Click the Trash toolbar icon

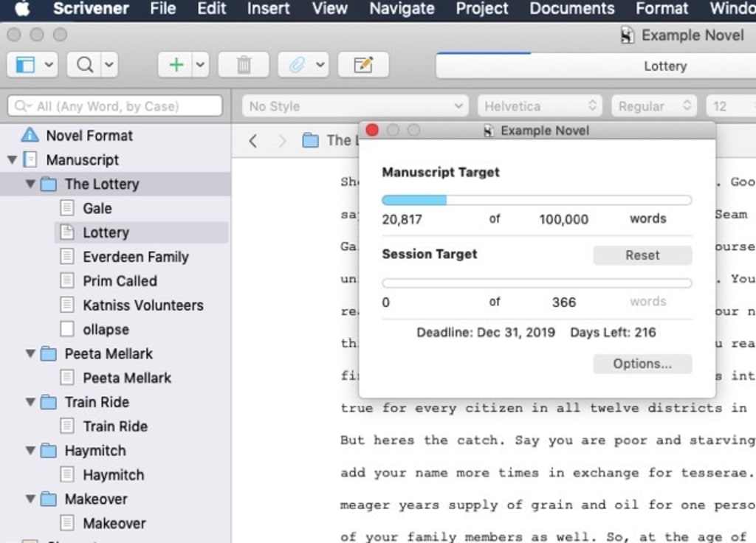point(244,65)
